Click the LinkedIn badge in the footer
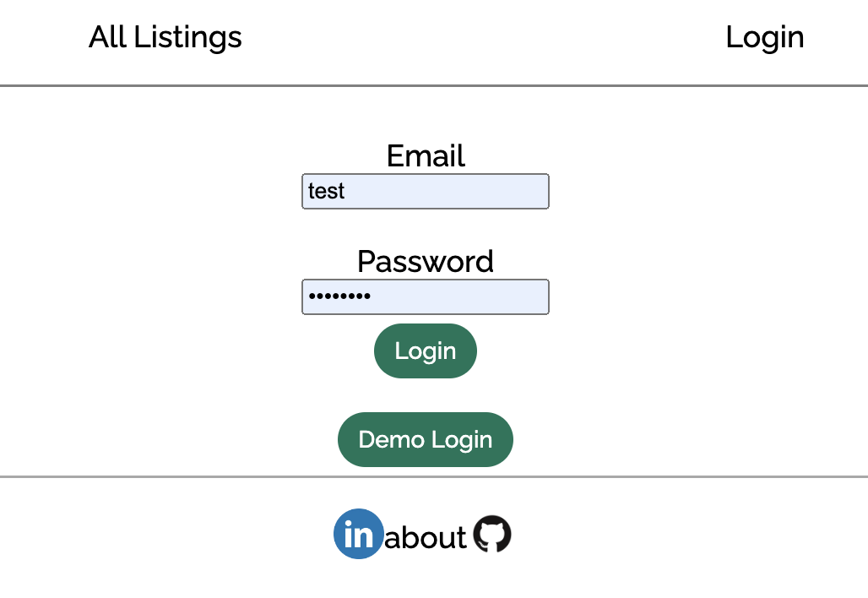 358,533
